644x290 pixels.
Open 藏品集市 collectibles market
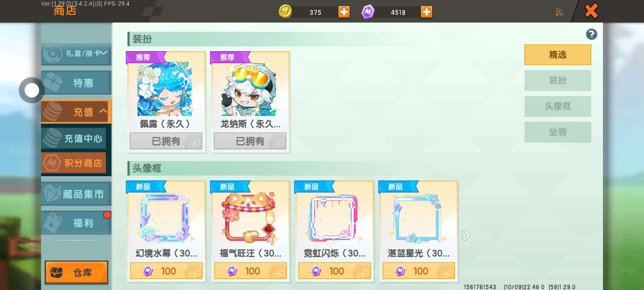pyautogui.click(x=76, y=194)
